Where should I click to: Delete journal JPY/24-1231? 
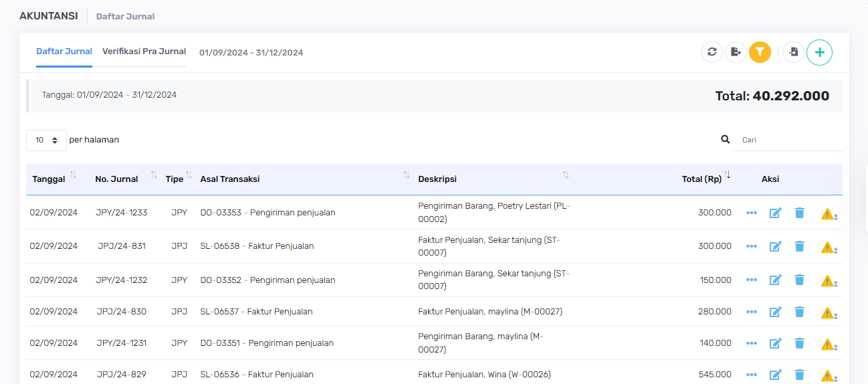click(x=799, y=343)
